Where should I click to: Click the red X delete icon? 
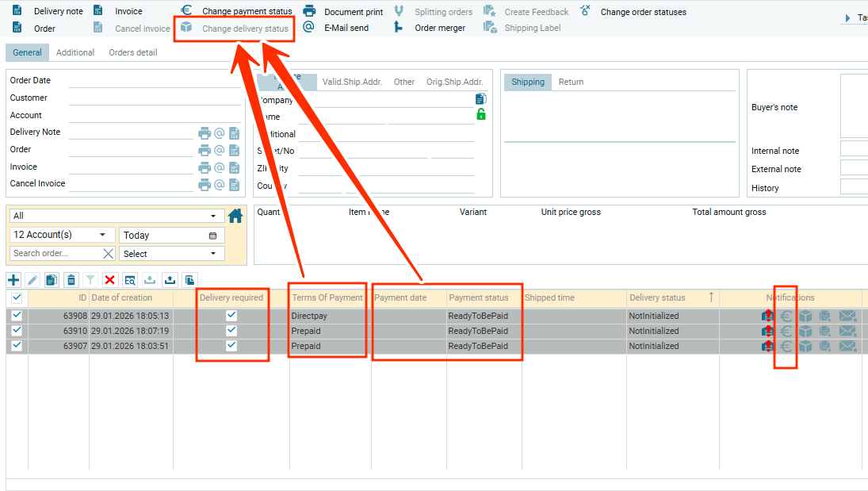(110, 279)
